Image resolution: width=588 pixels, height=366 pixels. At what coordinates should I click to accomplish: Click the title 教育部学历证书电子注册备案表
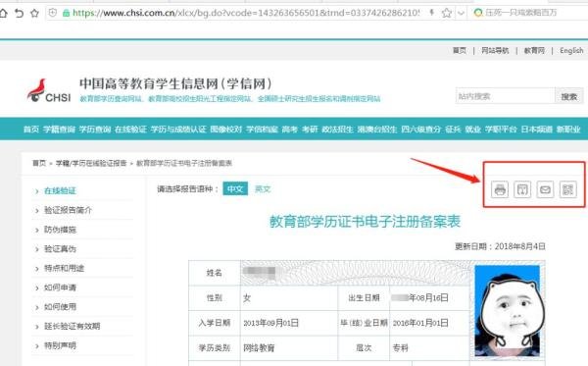tap(365, 222)
